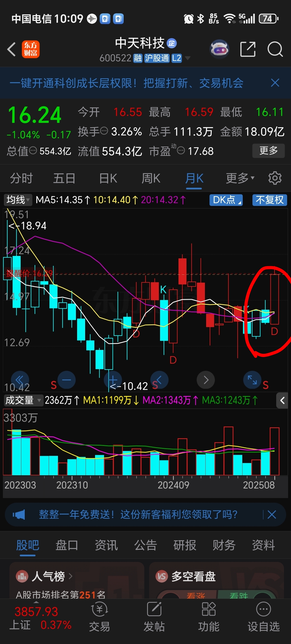
Task: Close the 科创成长层 banner
Action: [275, 83]
